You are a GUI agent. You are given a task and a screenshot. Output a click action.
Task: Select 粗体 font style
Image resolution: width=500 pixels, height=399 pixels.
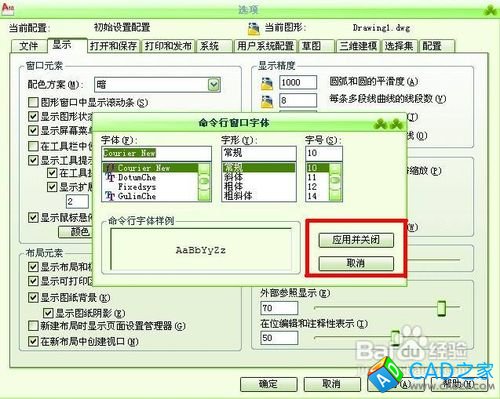(259, 186)
